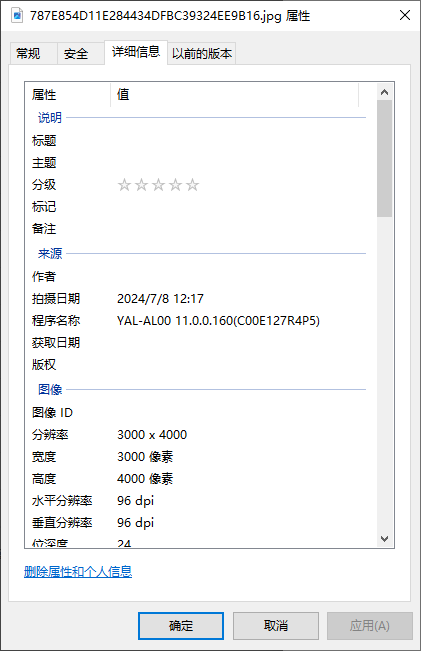Click value YAL-AL00 11.0.0.160(C00E127R4P5)
Screen dimensions: 421x651
click(x=218, y=321)
